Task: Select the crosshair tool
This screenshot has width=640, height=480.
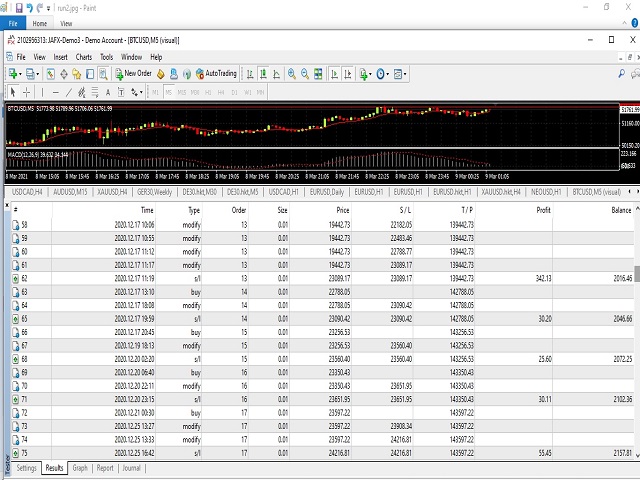Action: (x=27, y=92)
